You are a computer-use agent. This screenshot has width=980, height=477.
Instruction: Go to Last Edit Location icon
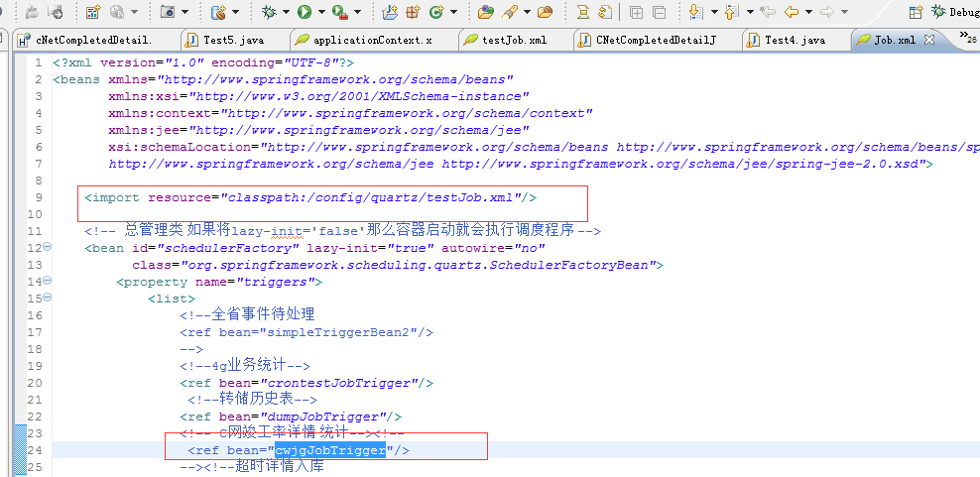point(767,11)
